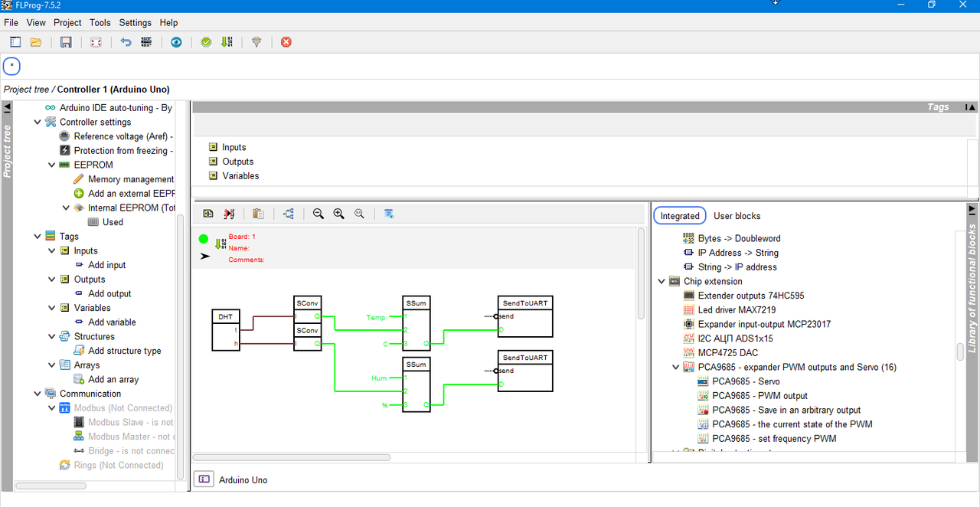Collapse the Project tree side panel arrow

(7, 107)
